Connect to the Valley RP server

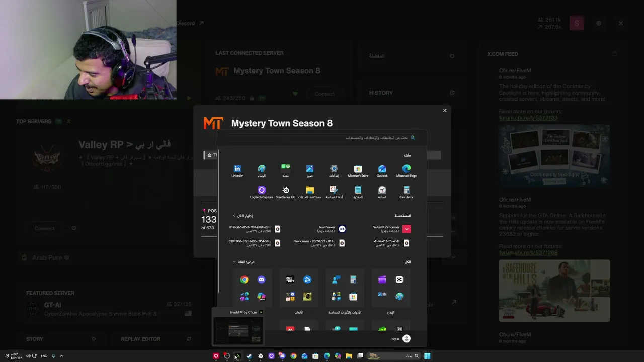44,228
